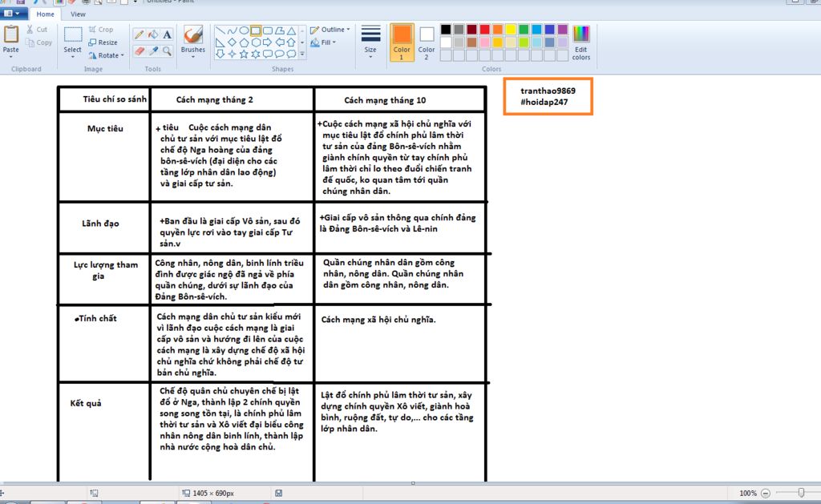The width and height of the screenshot is (821, 504).
Task: Select the Magnifier tool
Action: click(167, 50)
